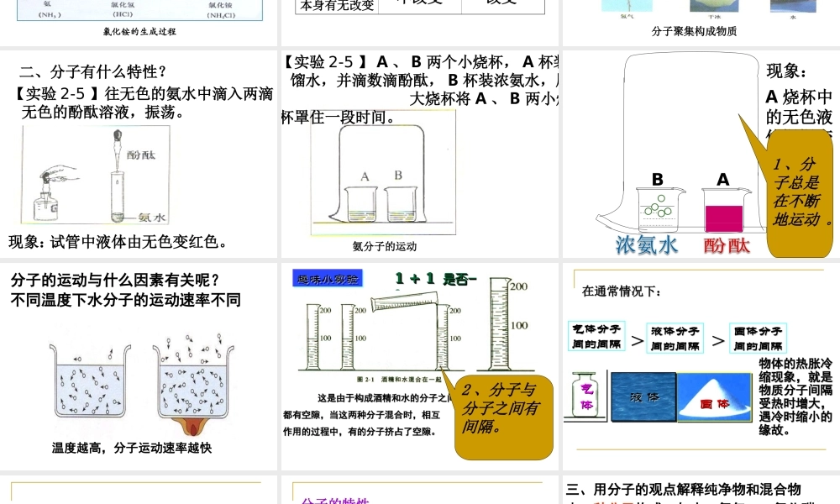Click the (HCl) label under 氯化氢
Image resolution: width=840 pixels, height=504 pixels.
click(123, 14)
